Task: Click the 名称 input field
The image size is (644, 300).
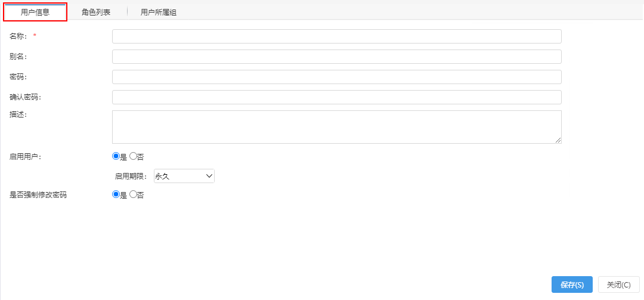Action: (x=336, y=36)
